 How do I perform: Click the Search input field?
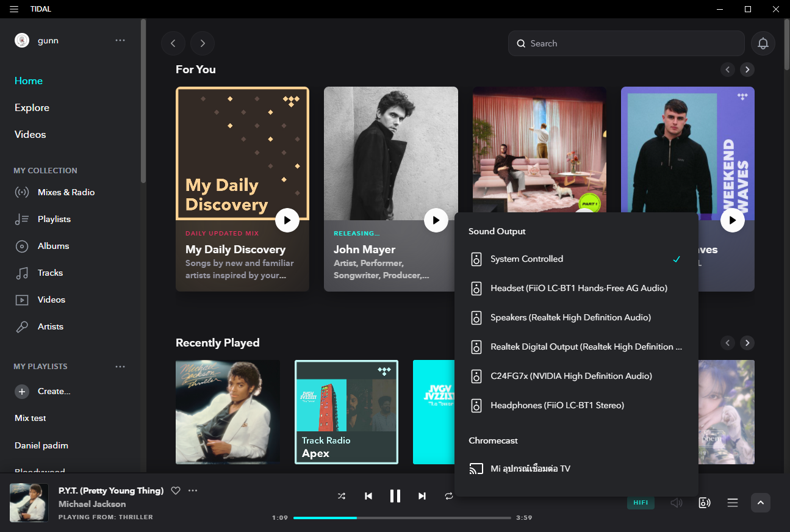point(627,43)
